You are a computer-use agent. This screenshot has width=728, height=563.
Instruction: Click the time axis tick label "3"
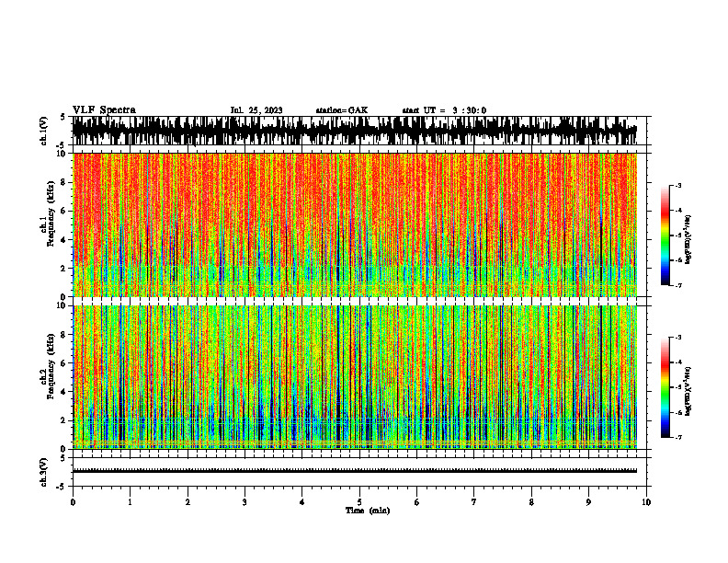coord(245,502)
